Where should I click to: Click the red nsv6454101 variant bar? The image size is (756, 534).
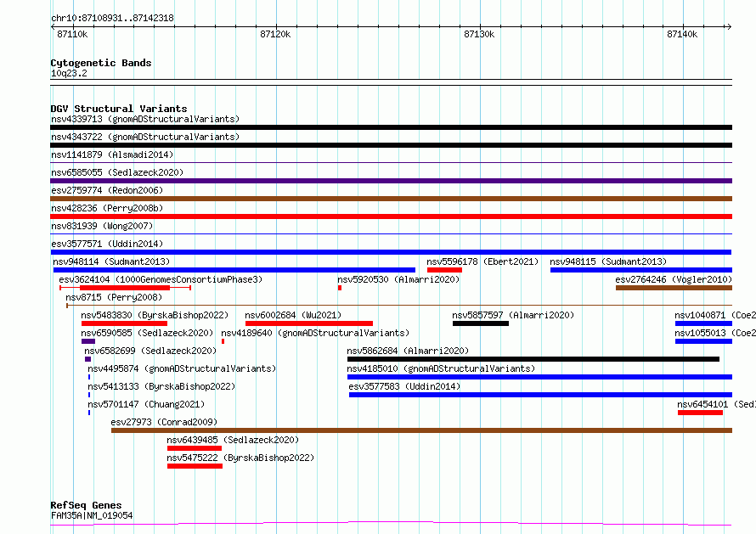click(x=700, y=413)
